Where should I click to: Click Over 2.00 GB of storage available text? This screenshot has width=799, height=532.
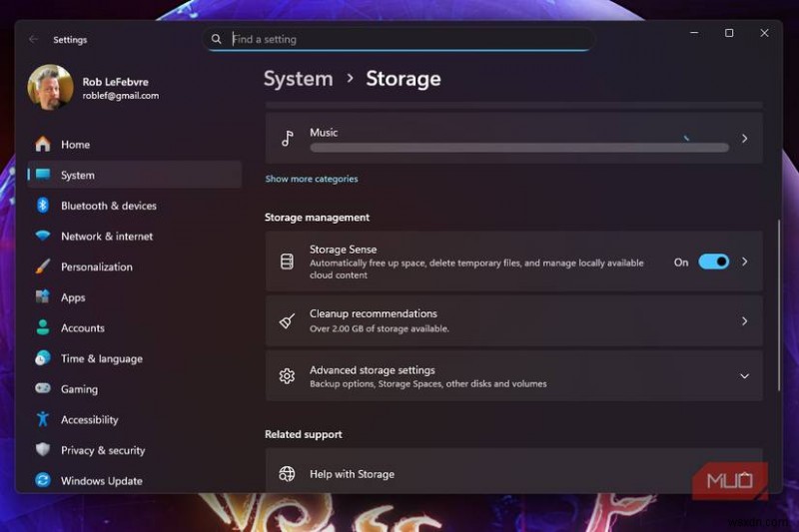pos(380,328)
